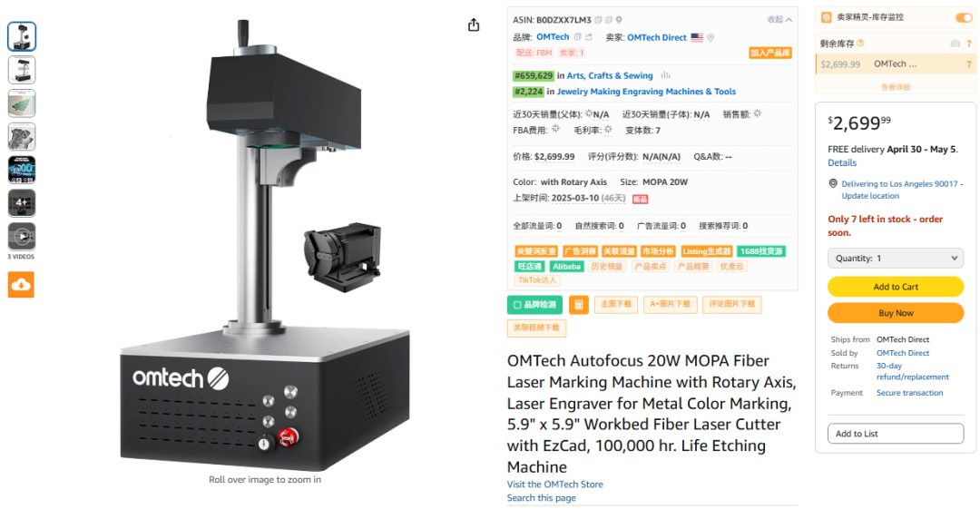This screenshot has height=509, width=980.
Task: Visit the OMTech Store link
Action: [555, 484]
